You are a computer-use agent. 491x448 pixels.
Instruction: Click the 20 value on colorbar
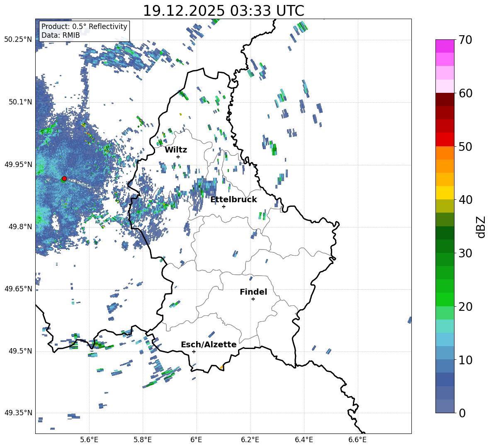(465, 307)
